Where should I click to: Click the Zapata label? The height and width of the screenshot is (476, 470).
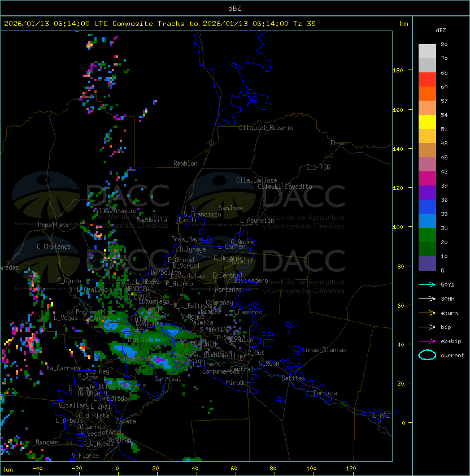coord(125,421)
